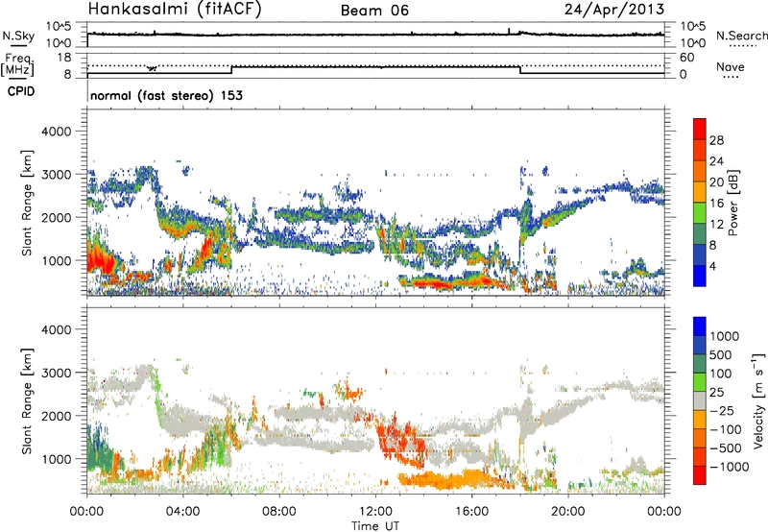Select the light green power colorbar segment
Viewport: 768px width, 532px height.
pos(700,213)
